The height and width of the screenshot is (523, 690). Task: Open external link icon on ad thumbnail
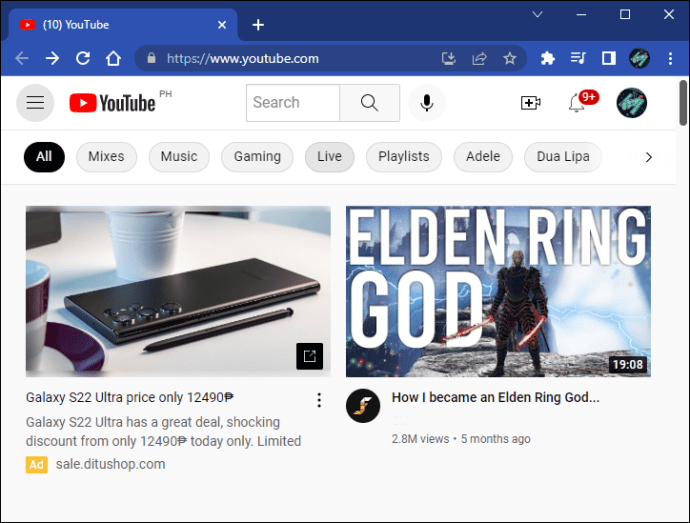click(309, 356)
